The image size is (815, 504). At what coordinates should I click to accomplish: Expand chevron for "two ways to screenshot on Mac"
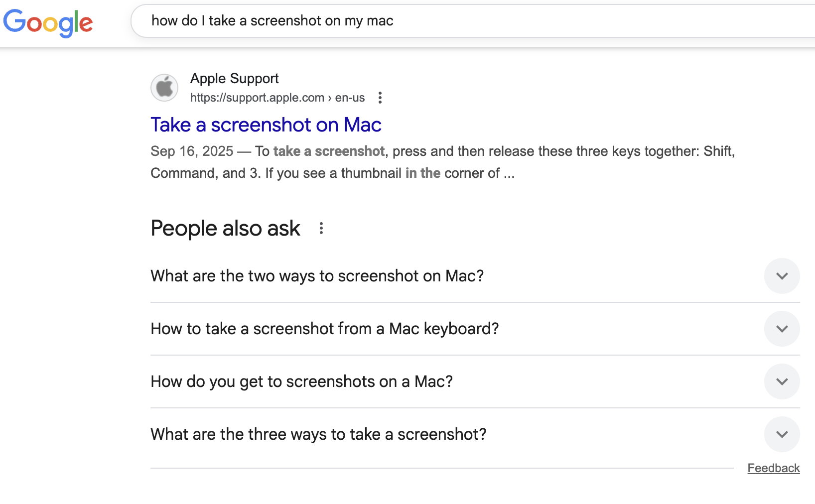[782, 276]
